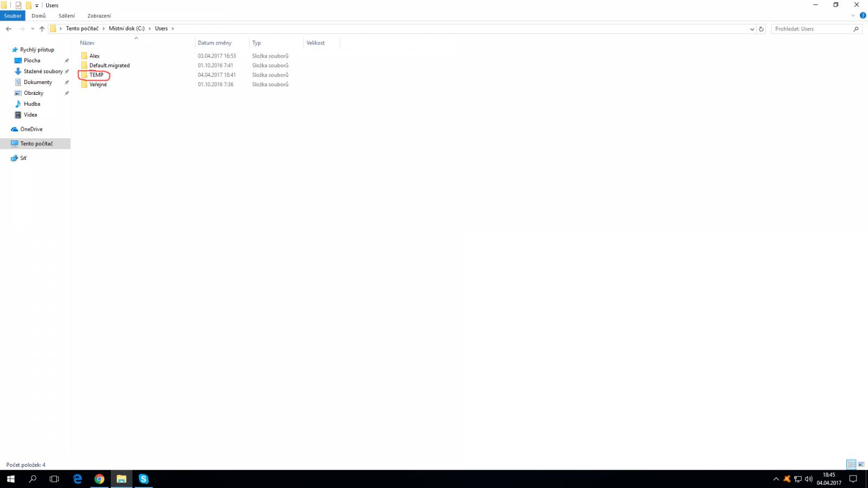Screen dimensions: 868x488
Task: Click the New folder quick access icon
Action: tap(28, 5)
